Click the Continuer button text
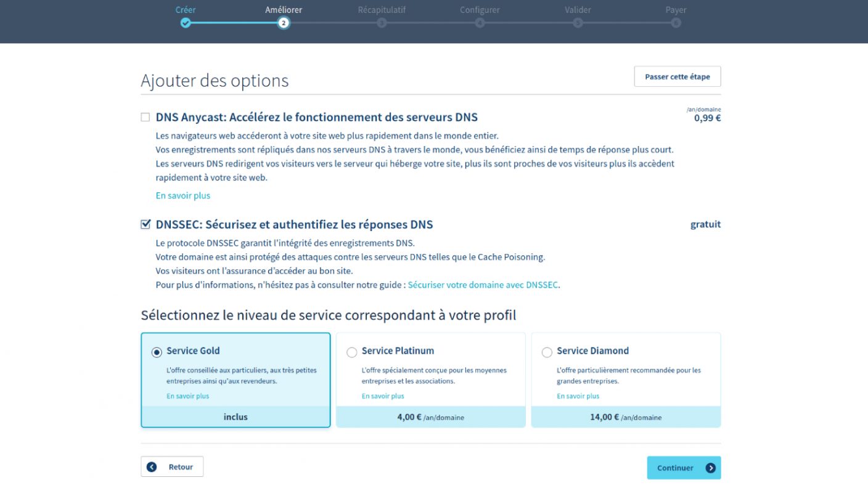The width and height of the screenshot is (868, 488). pos(675,468)
